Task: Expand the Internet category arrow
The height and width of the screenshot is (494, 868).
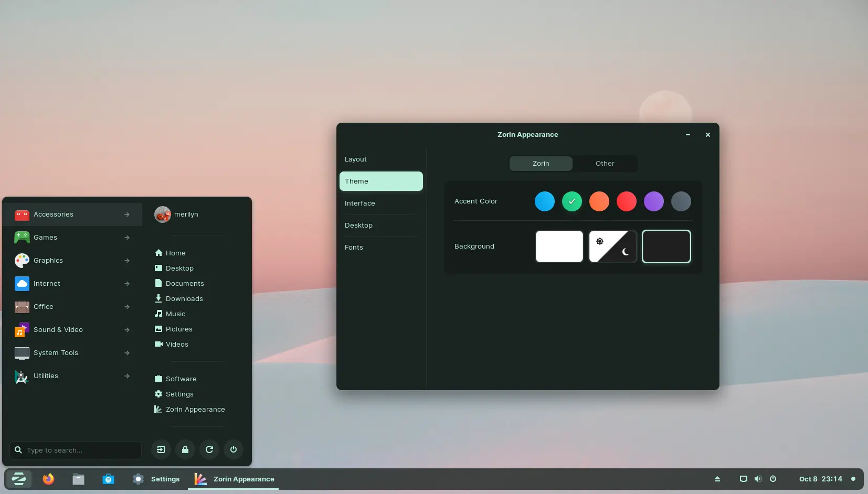Action: point(127,284)
